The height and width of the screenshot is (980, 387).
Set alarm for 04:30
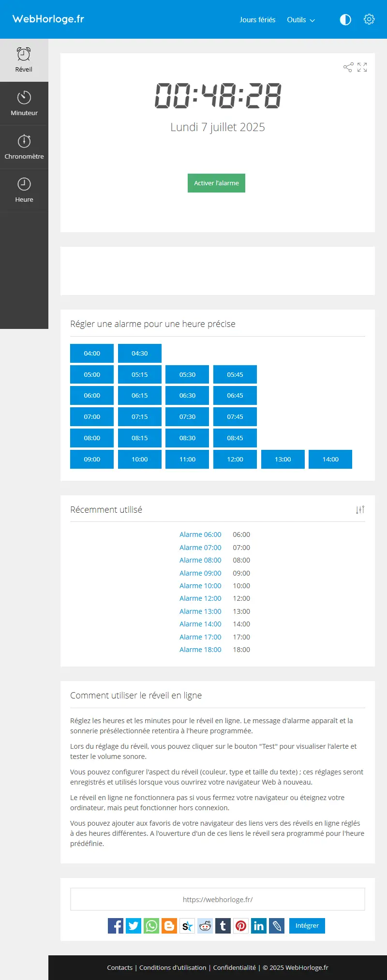(140, 353)
